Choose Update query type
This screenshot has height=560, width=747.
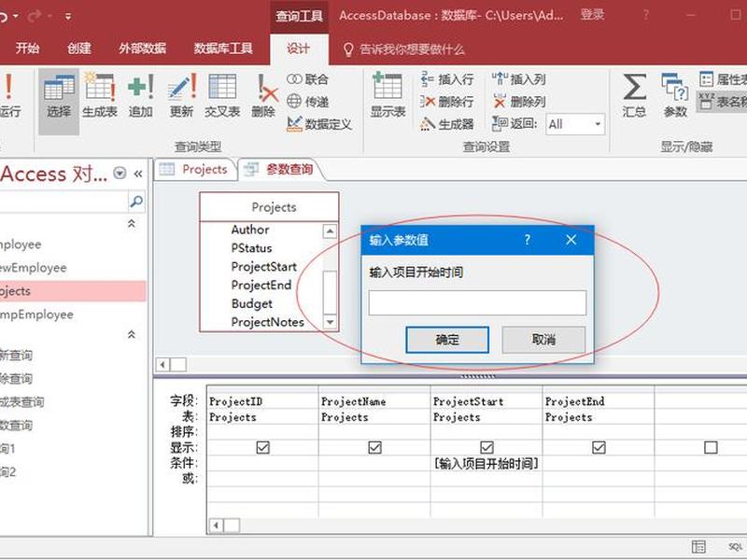(181, 97)
